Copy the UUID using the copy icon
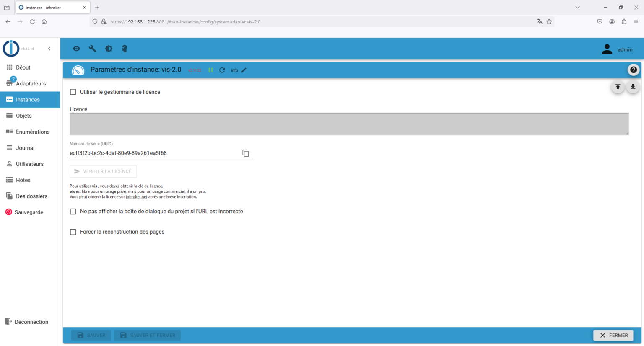Screen dimensions: 644x346 click(x=246, y=153)
